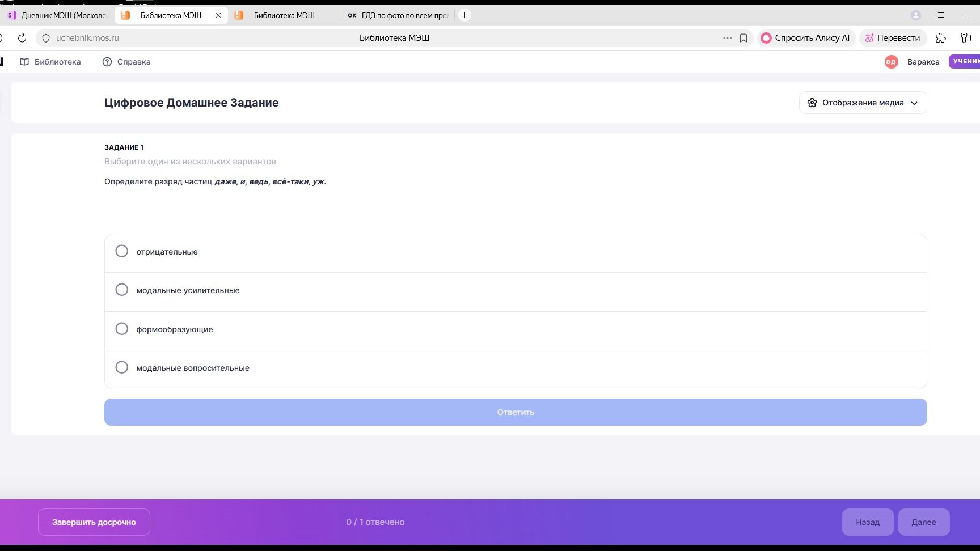Open a new browser tab with plus
Viewport: 980px width, 551px height.
[x=464, y=15]
